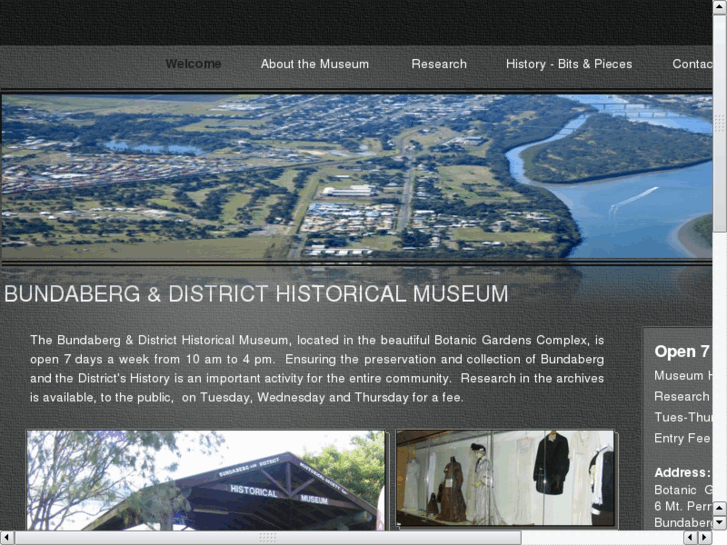Image resolution: width=727 pixels, height=545 pixels.
Task: Select History - Bits & Pieces menu
Action: [x=569, y=64]
